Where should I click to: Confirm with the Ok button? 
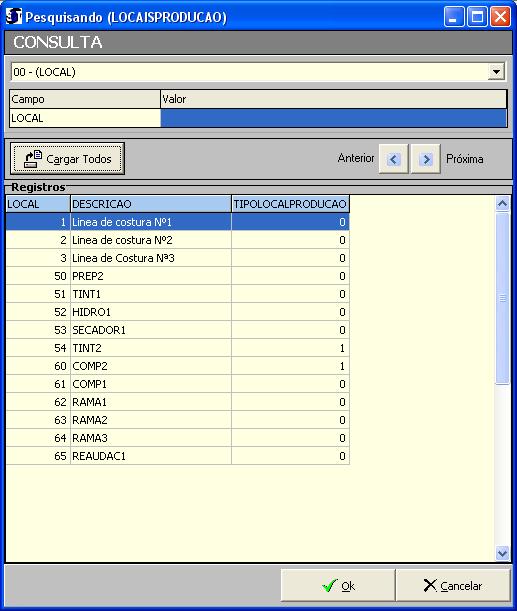coord(338,585)
